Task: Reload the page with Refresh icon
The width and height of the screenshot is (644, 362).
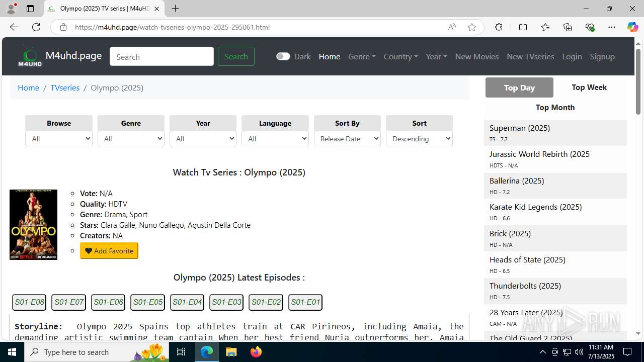Action: (x=36, y=27)
